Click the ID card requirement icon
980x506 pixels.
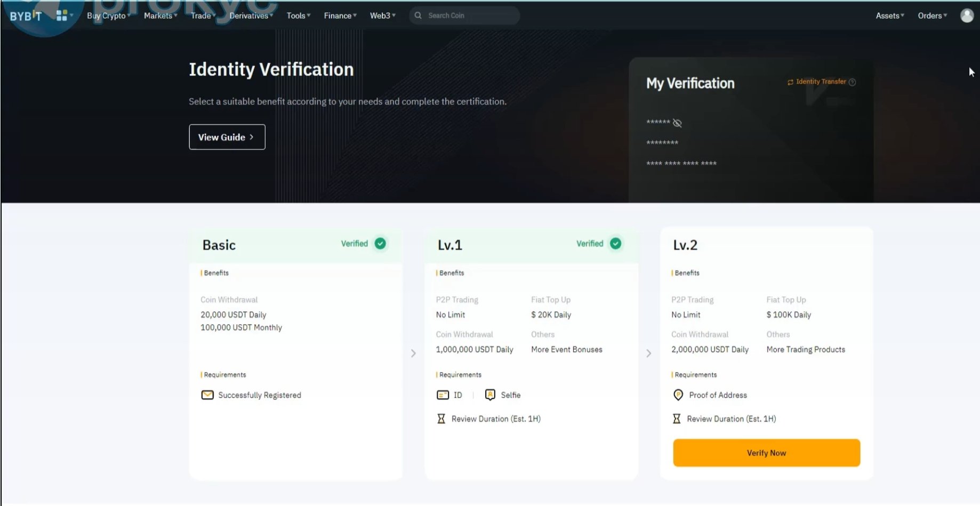[443, 395]
